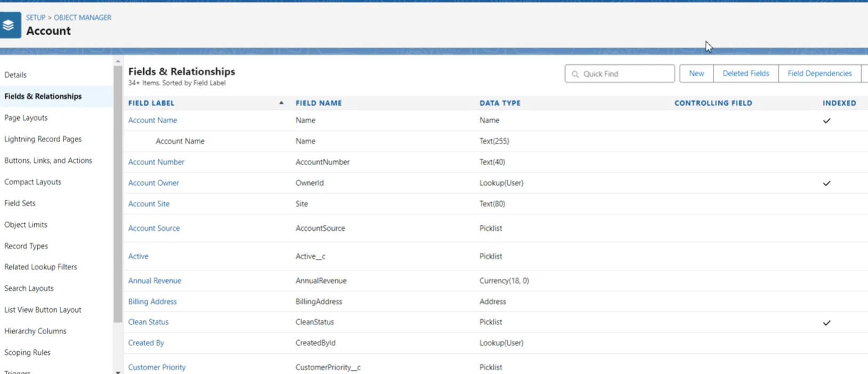The width and height of the screenshot is (868, 374).
Task: Click the sidebar scroll down arrow
Action: 118,371
